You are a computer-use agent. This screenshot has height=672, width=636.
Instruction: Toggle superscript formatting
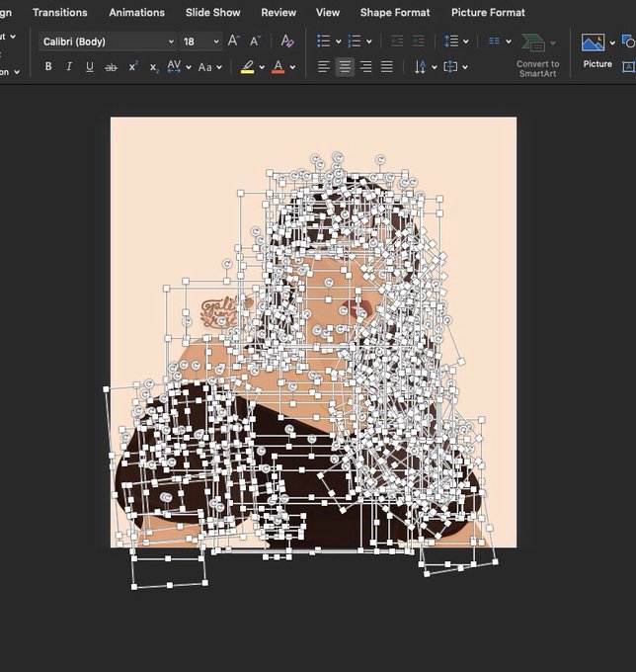point(133,66)
